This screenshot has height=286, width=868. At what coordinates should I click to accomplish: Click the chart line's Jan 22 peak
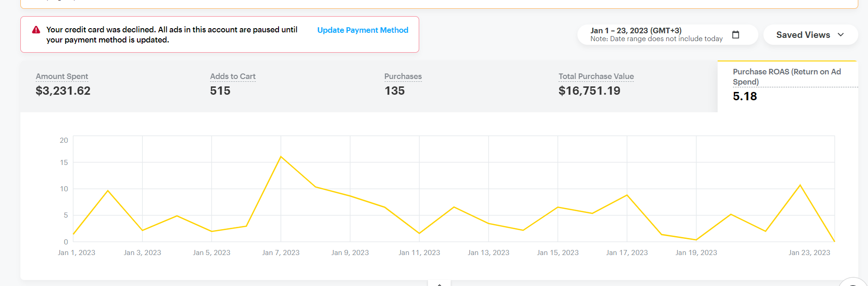[800, 185]
